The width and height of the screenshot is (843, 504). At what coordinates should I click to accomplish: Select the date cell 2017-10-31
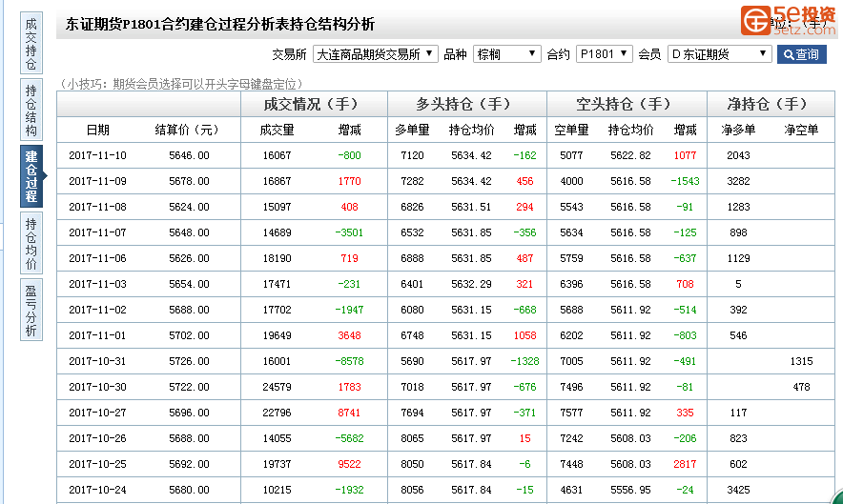[98, 361]
